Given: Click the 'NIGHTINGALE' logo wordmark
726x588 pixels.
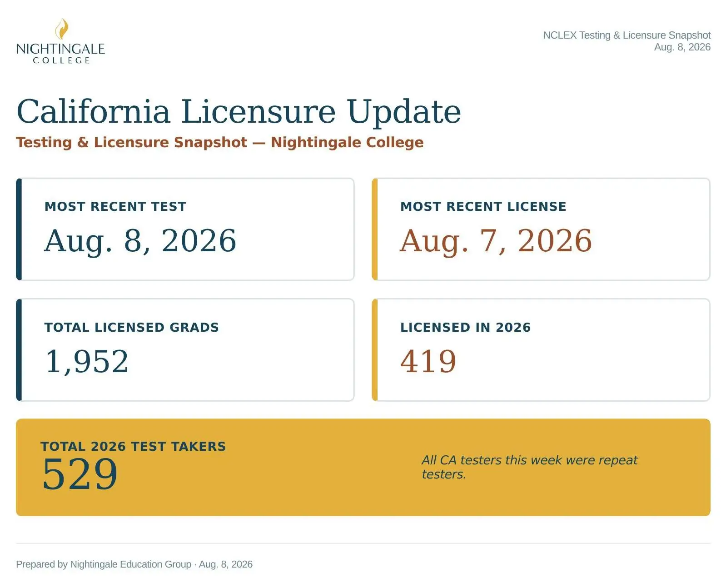Looking at the screenshot, I should pyautogui.click(x=60, y=49).
